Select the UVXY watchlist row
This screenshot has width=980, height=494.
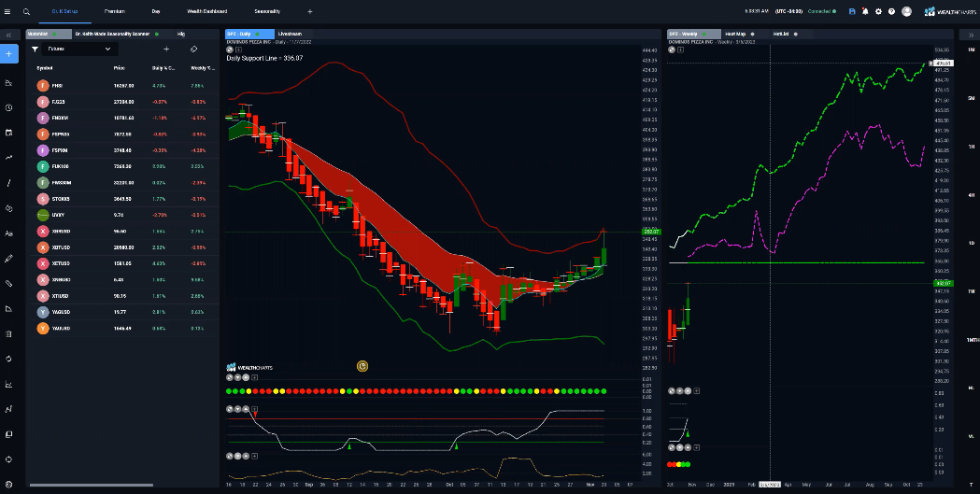124,216
